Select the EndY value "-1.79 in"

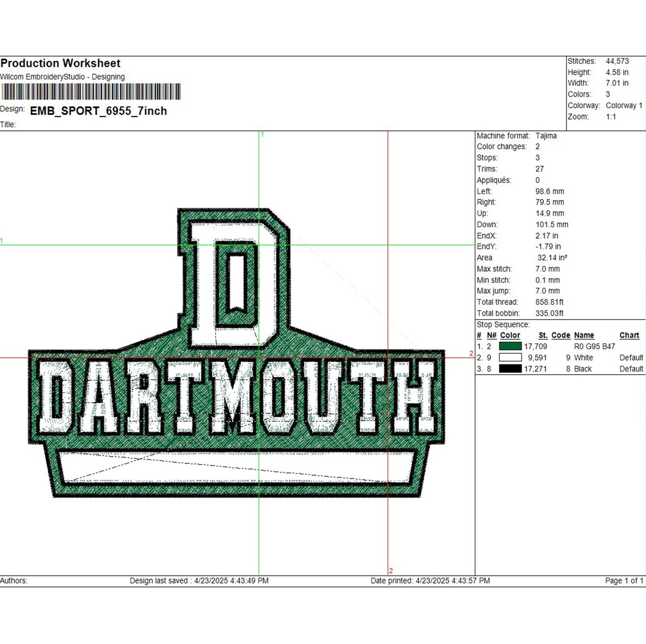click(x=548, y=246)
